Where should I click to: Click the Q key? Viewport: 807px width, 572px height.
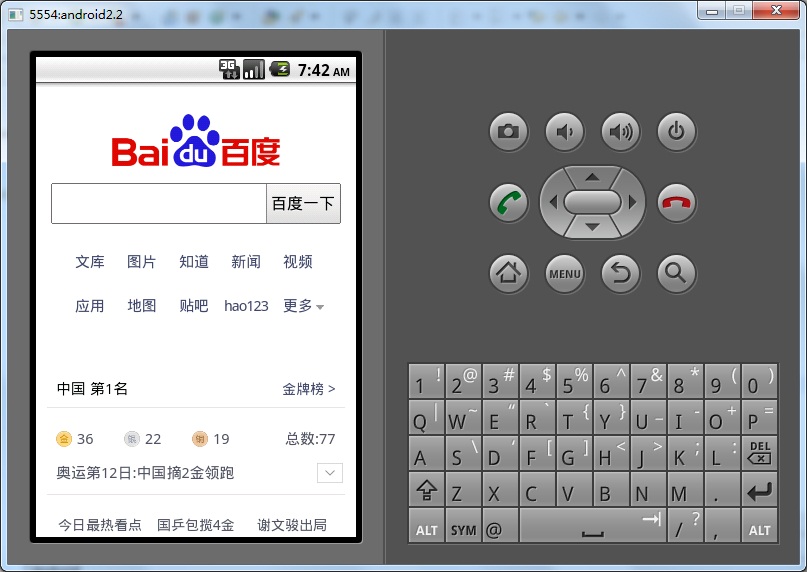pyautogui.click(x=426, y=417)
